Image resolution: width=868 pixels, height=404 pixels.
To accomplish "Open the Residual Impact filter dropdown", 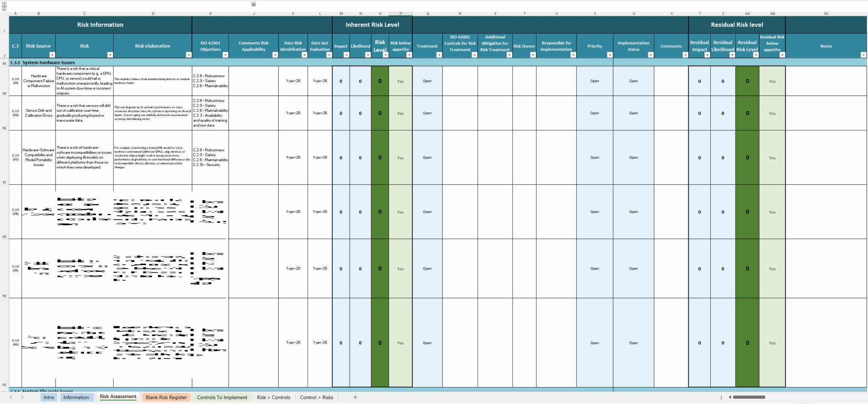I will point(708,55).
